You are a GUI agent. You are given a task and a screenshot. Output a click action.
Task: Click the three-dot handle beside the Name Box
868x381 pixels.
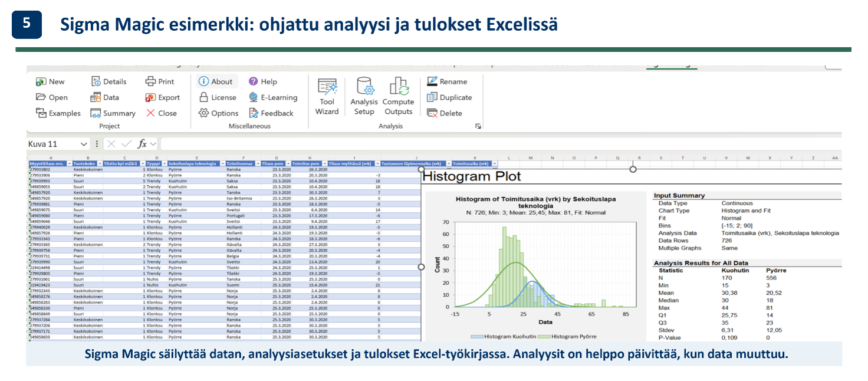[x=97, y=144]
